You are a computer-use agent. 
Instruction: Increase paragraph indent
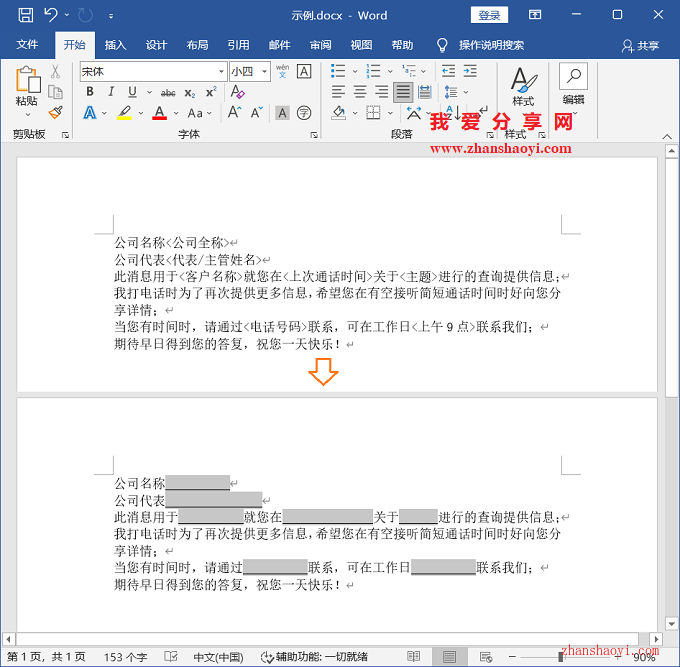(x=470, y=71)
